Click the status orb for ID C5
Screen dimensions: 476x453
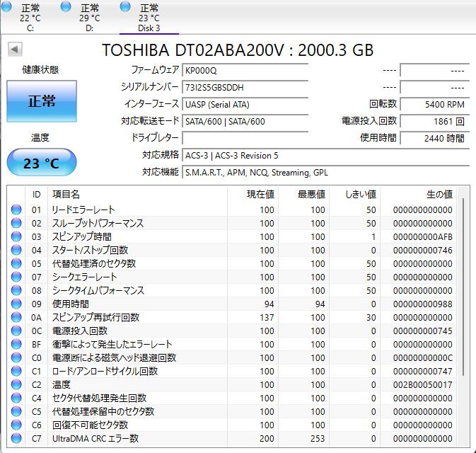click(16, 411)
